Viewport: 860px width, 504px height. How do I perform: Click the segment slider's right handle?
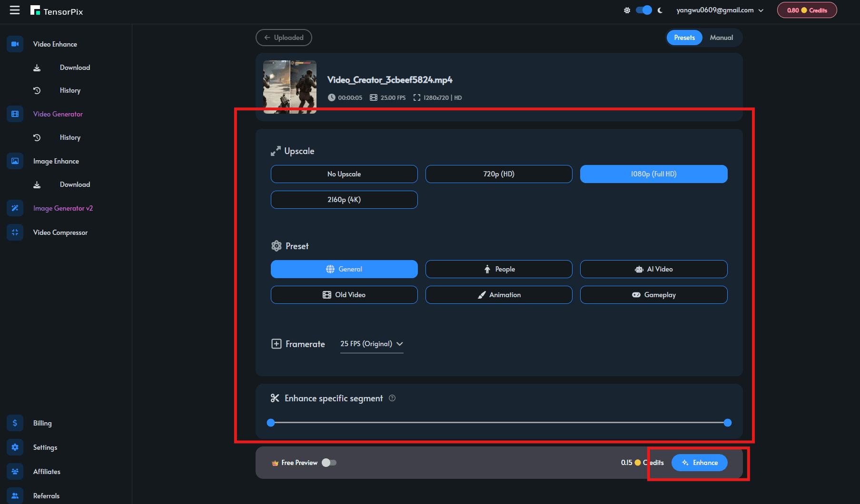pyautogui.click(x=728, y=423)
